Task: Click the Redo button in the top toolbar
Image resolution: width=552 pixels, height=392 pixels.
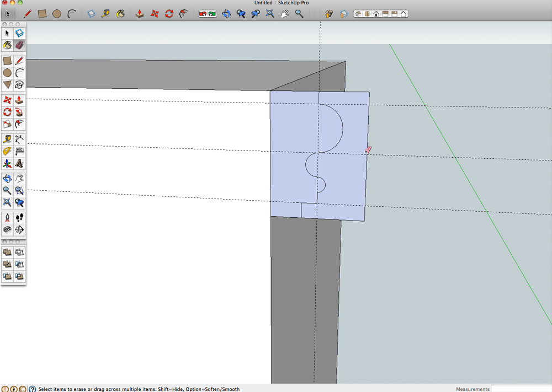Action: pyautogui.click(x=212, y=14)
